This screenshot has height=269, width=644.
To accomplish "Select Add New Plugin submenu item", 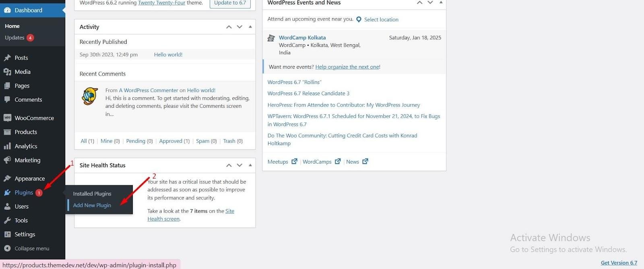I will (92, 205).
